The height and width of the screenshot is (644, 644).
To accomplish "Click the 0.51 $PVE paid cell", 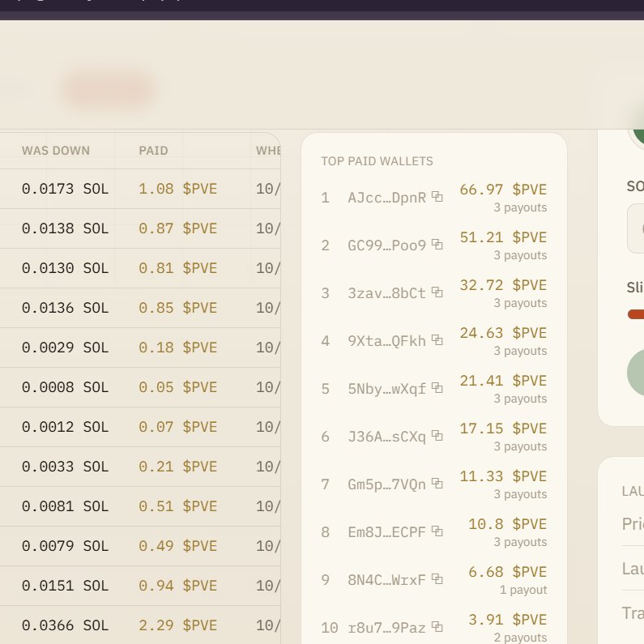I will [x=178, y=506].
